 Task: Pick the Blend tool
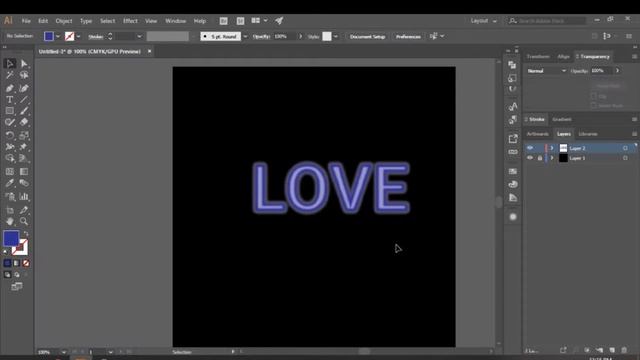tap(24, 183)
